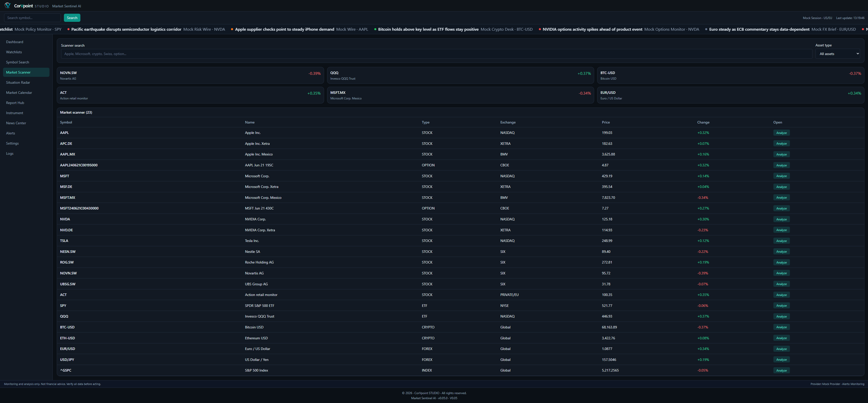Viewport: 868px width, 403px height.
Task: Analyze the AAPL row
Action: (781, 133)
